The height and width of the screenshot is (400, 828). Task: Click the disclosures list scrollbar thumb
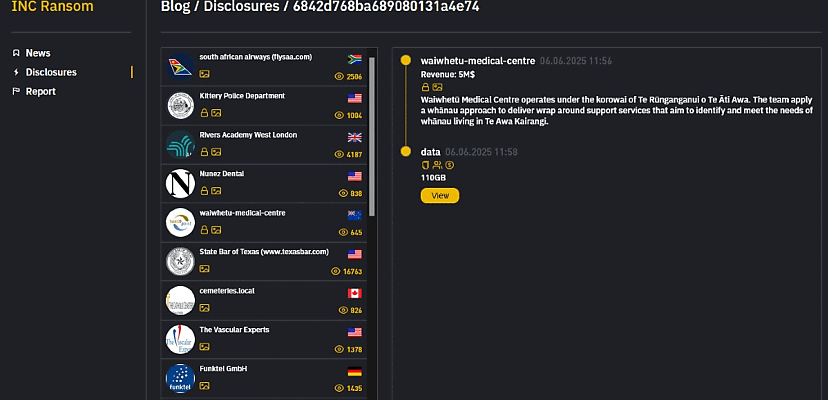372,136
